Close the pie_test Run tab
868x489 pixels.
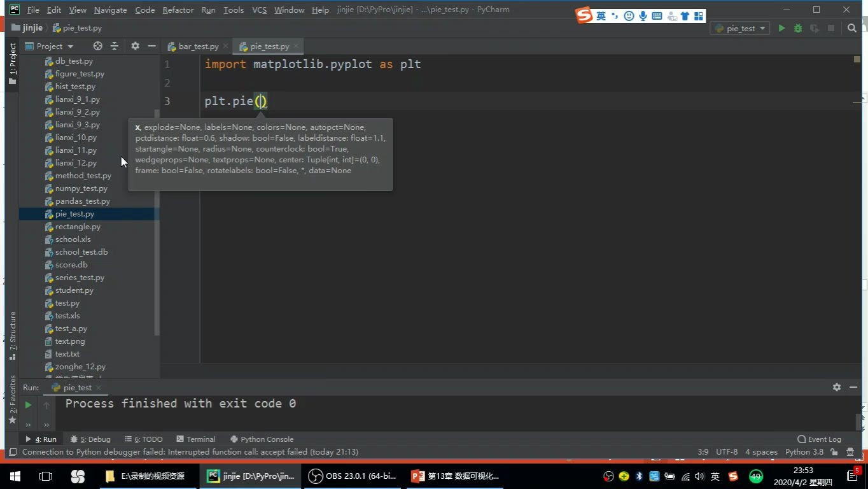(x=99, y=387)
